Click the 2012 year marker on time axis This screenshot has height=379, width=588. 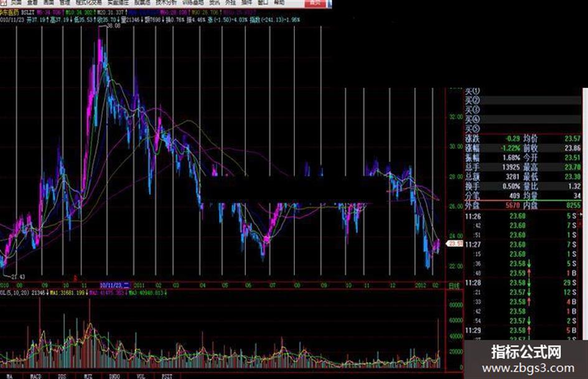[421, 286]
